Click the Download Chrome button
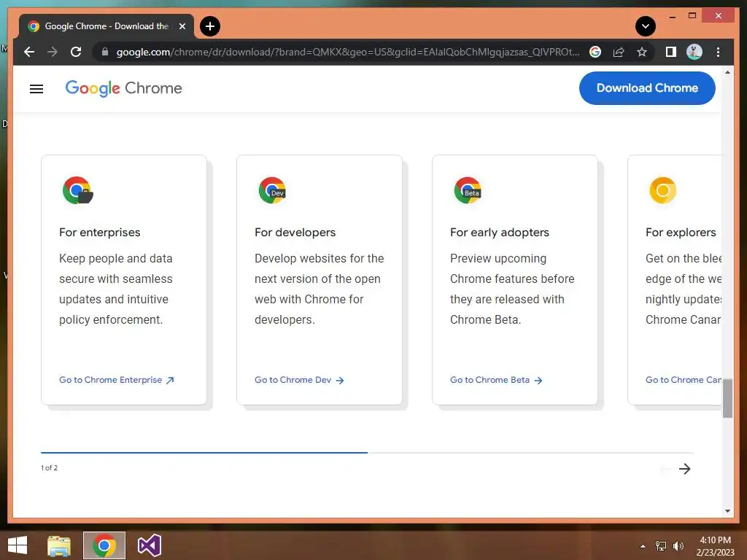 tap(647, 88)
